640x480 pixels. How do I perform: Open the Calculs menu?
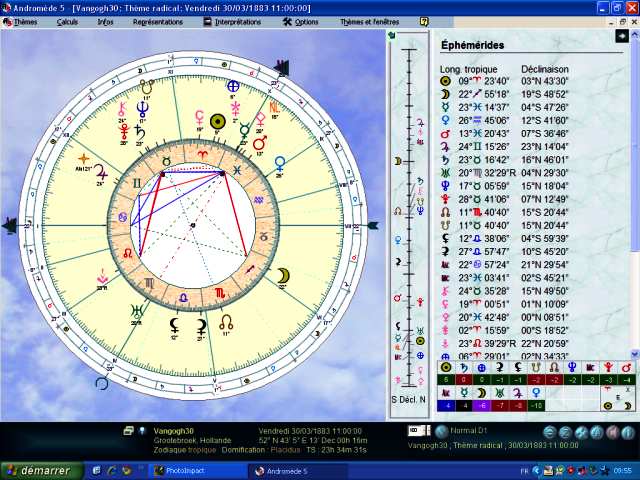pos(67,22)
